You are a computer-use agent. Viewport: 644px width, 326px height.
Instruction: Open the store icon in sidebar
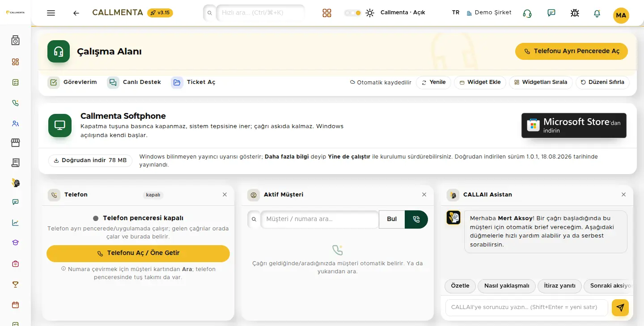pyautogui.click(x=16, y=142)
